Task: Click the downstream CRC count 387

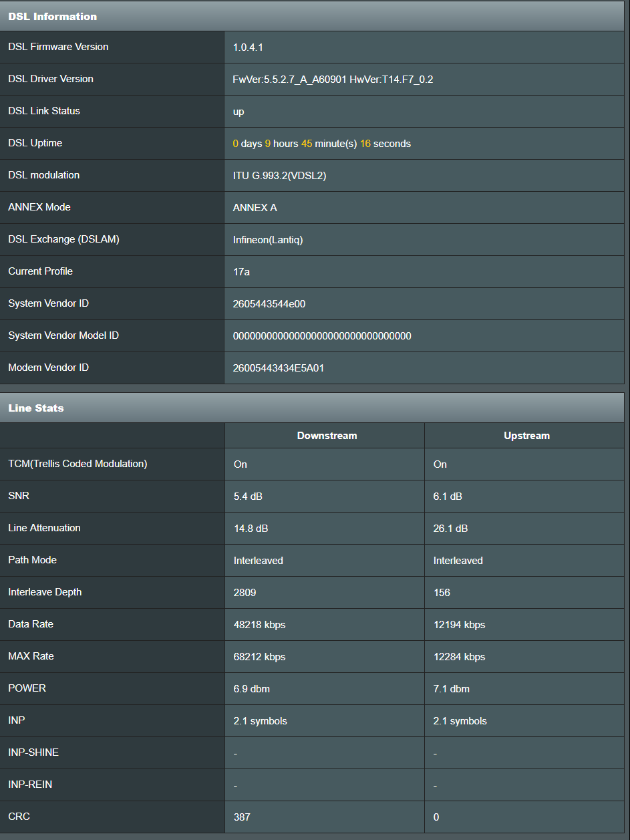Action: coord(242,817)
